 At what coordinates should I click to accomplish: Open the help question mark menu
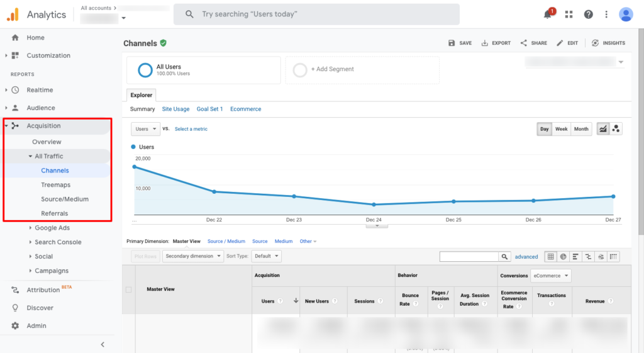pos(588,14)
